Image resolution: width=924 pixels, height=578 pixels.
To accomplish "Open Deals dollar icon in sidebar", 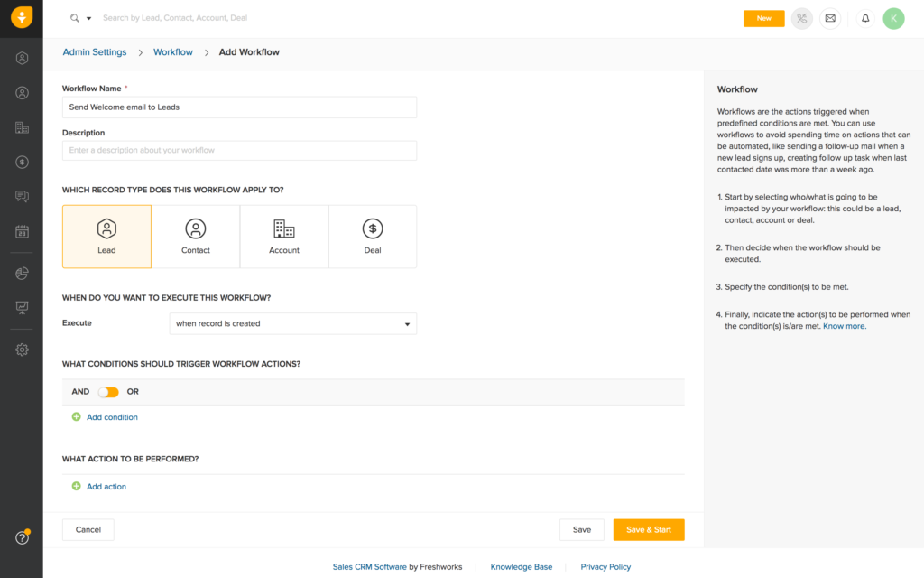I will [22, 162].
